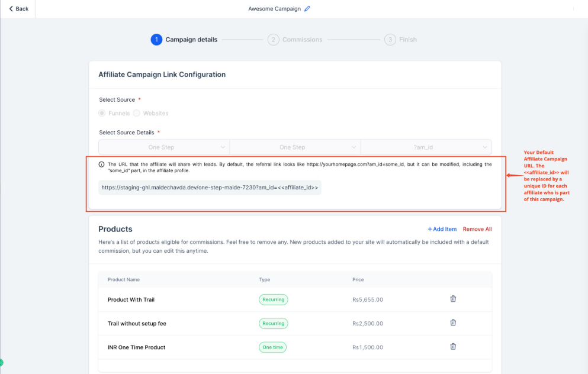
Task: Select the Product With Trail name
Action: 131,300
